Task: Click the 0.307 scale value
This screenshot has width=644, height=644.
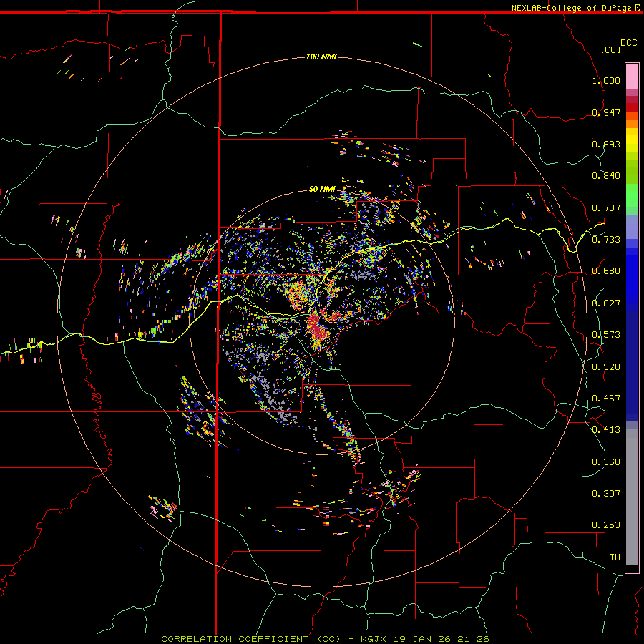Action: [x=606, y=494]
